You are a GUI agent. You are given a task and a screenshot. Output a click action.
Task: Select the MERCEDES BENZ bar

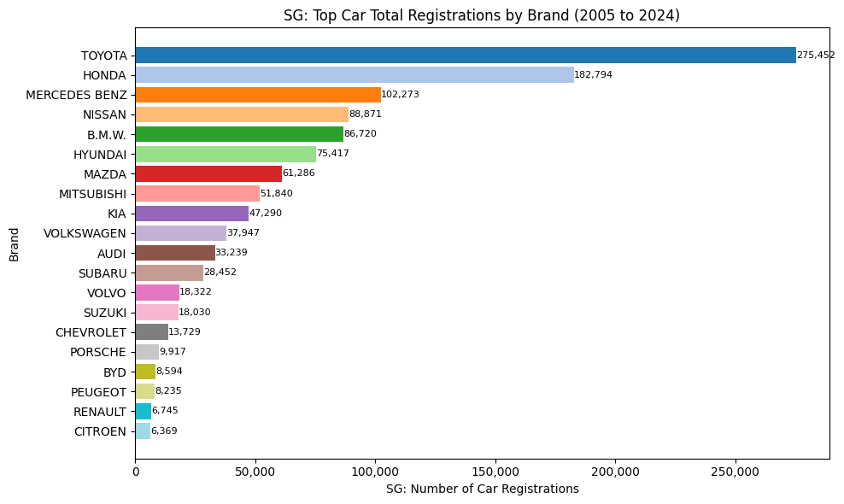click(258, 95)
